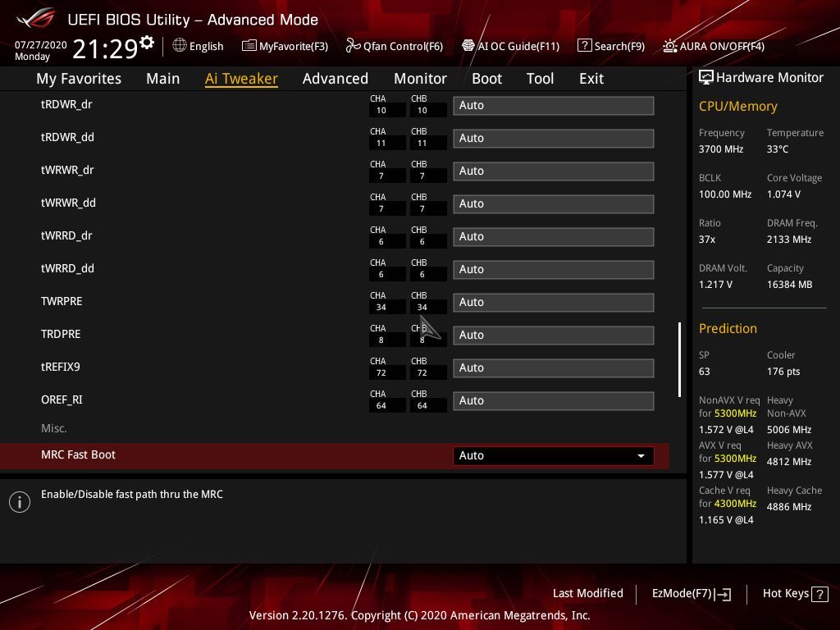Edit TRDPRE Auto value field
This screenshot has width=840, height=630.
554,336
